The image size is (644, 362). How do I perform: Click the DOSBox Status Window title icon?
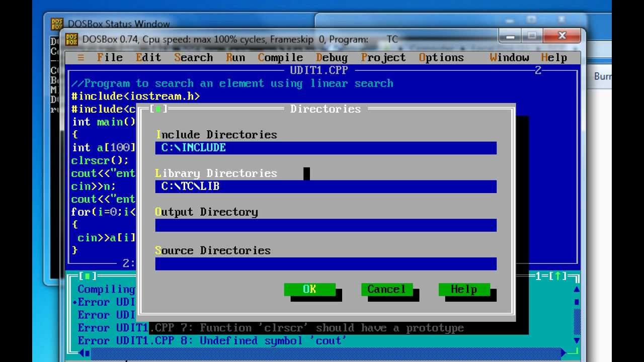(x=57, y=24)
